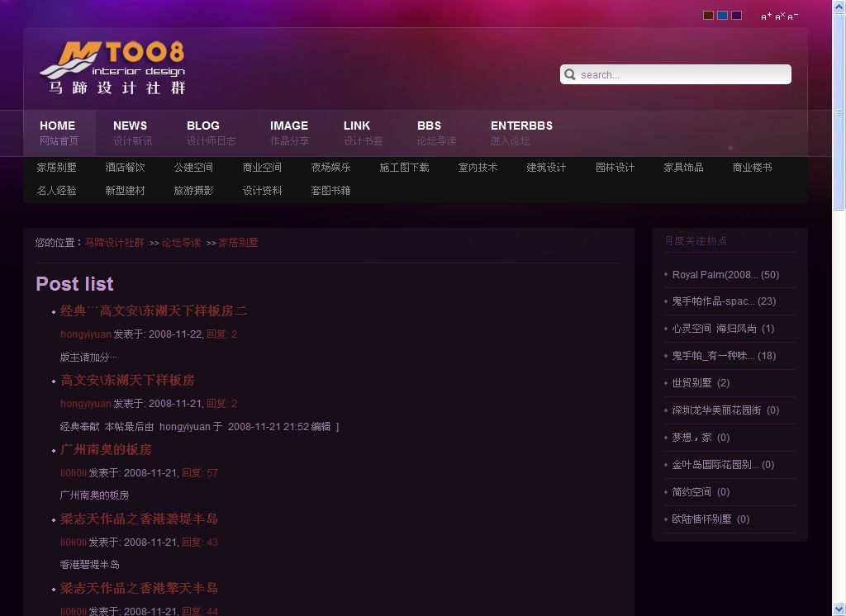
Task: Click 马蹄设计社群 breadcrumb link
Action: coord(114,243)
